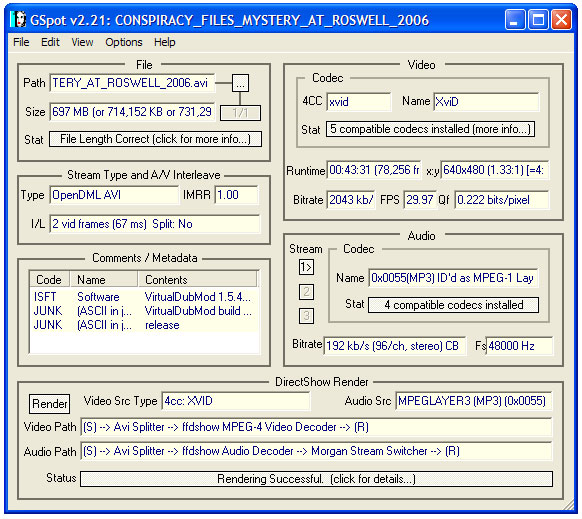Select the ISFT Software metadata row
Viewport: 582px width, 519px height.
[144, 297]
